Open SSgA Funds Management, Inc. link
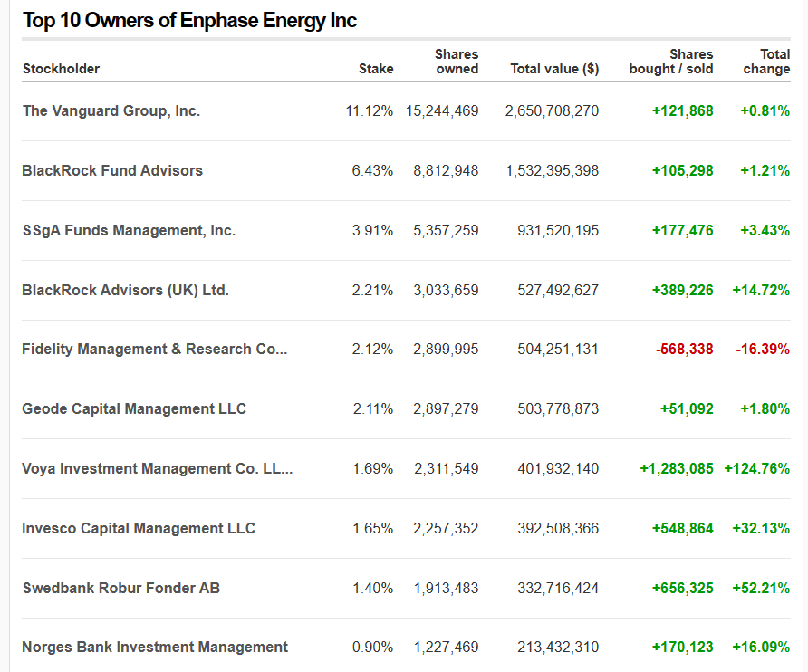 pyautogui.click(x=129, y=230)
